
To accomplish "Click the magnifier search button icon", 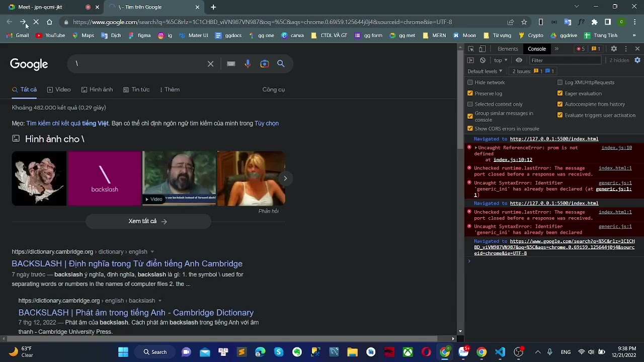I will pos(281,64).
